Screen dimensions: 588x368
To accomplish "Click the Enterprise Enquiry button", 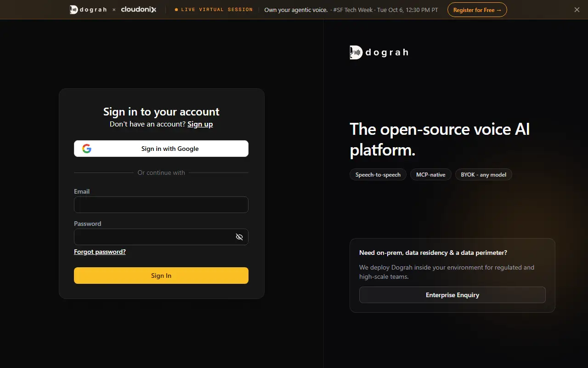I will (x=452, y=295).
